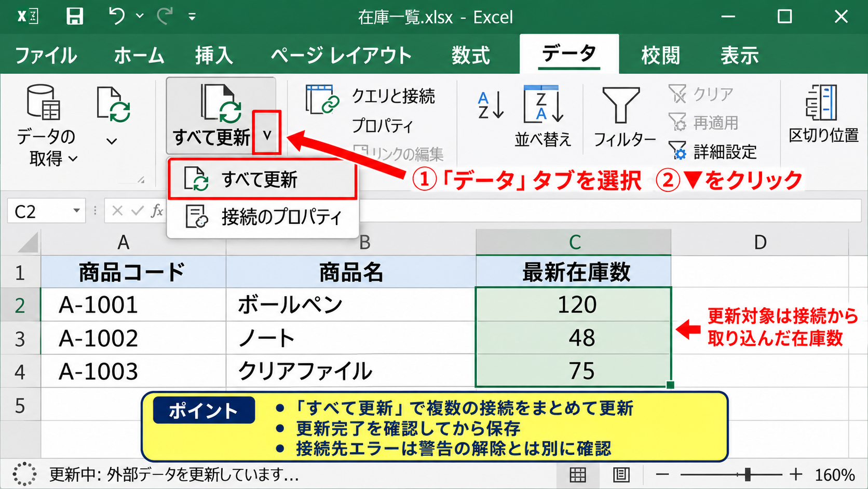The width and height of the screenshot is (868, 489).
Task: Switch to the 数式 tab
Action: (470, 55)
